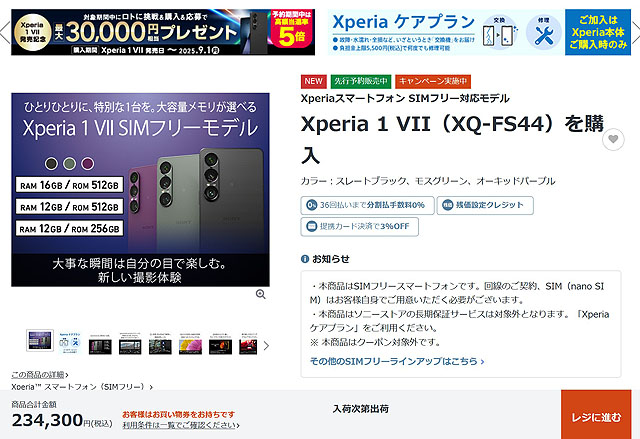Viewport: 640px width, 439px height.
Task: Open the 30,000円プレゼント campaign banner
Action: coord(163,32)
